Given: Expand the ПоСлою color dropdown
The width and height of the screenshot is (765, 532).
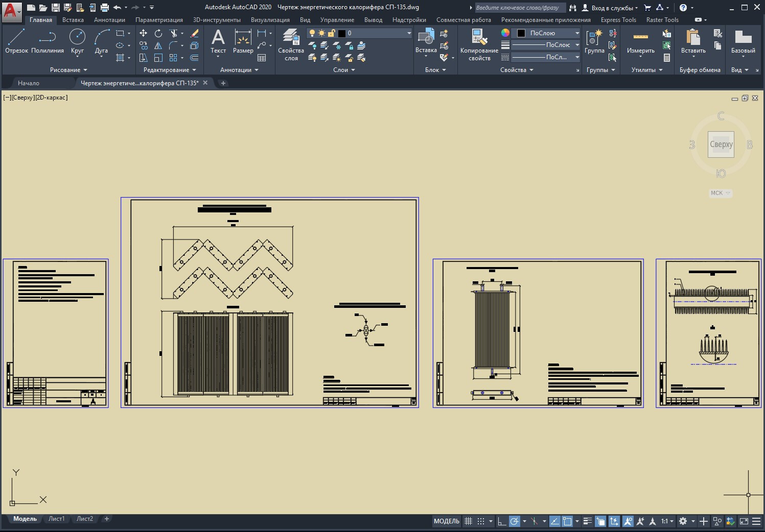Looking at the screenshot, I should pos(577,33).
